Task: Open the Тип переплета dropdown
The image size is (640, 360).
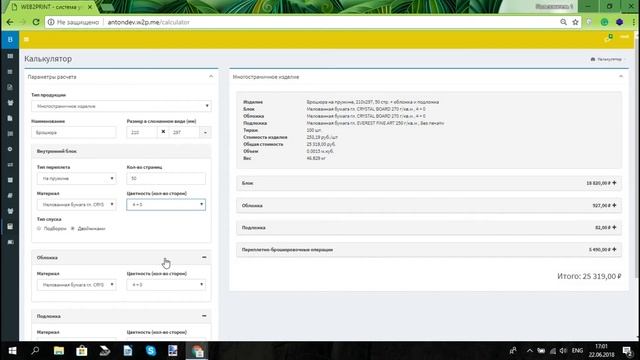Action: coord(76,178)
